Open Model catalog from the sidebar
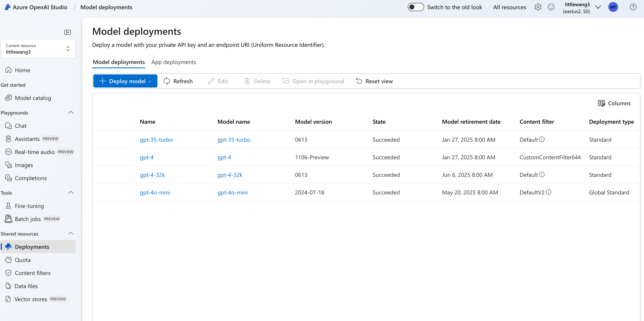This screenshot has width=644, height=321. 38,98
